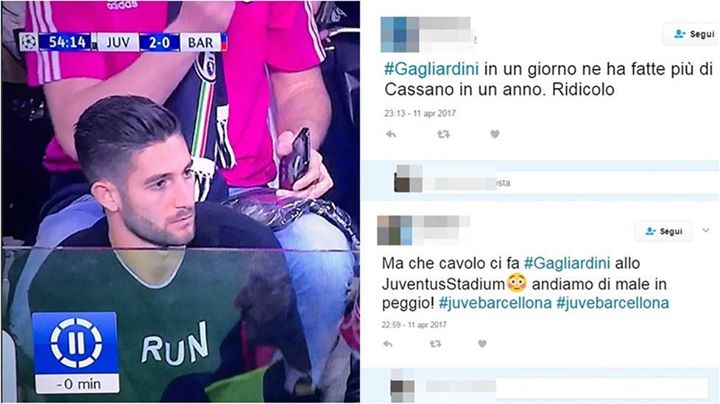The image size is (720, 404).
Task: Follow the second tweet author with Segui
Action: [663, 231]
